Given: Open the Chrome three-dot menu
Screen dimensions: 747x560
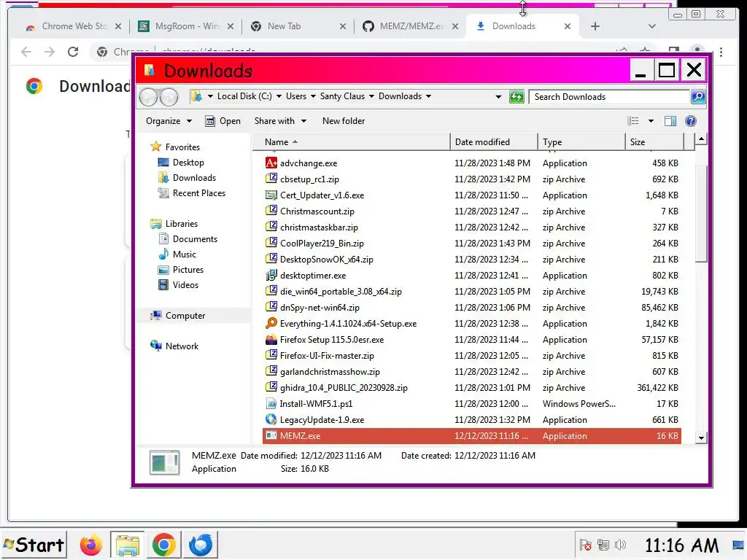Looking at the screenshot, I should 721,52.
